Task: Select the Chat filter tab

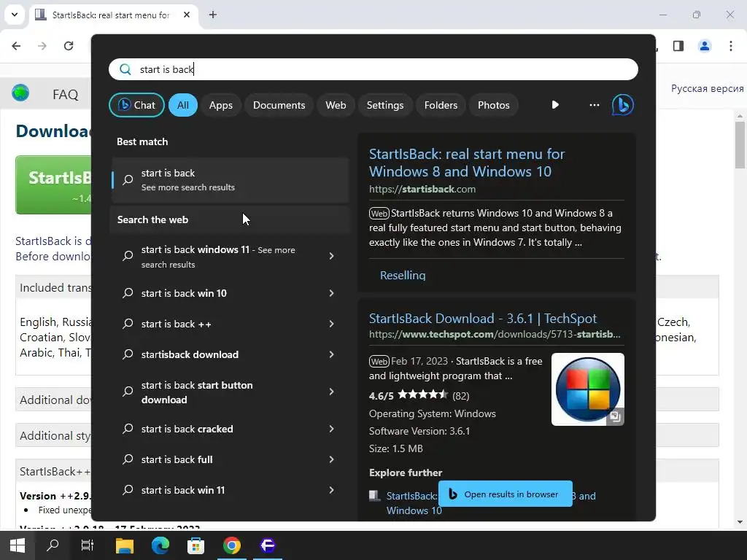Action: (x=136, y=105)
